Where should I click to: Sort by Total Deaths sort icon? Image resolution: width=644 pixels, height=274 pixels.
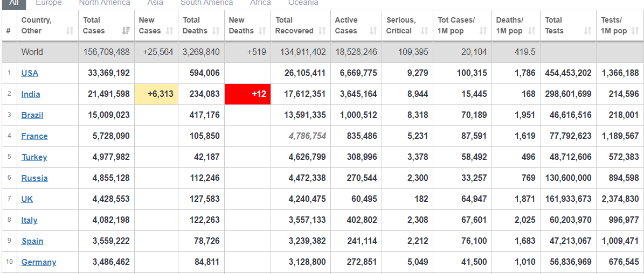(216, 31)
